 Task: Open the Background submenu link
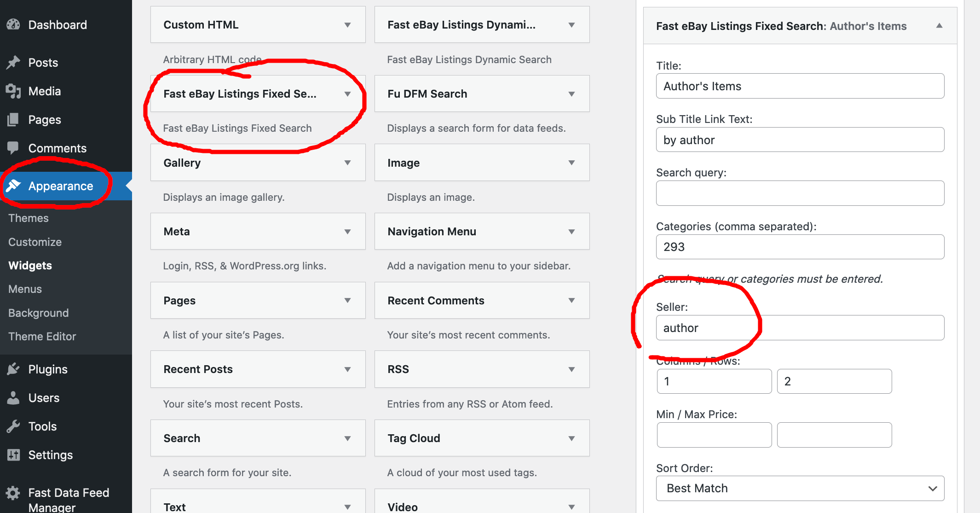click(38, 313)
